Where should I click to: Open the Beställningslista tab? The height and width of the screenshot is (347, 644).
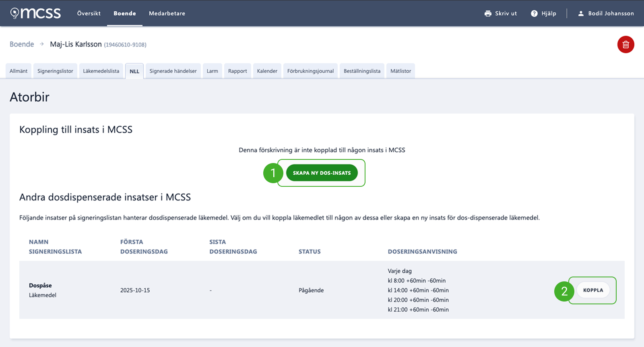[362, 71]
